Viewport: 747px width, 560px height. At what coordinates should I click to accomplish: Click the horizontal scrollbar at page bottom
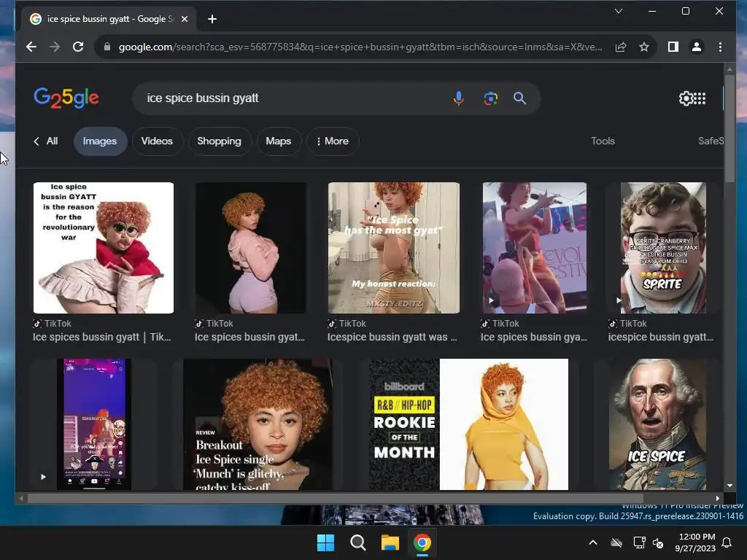click(x=336, y=498)
